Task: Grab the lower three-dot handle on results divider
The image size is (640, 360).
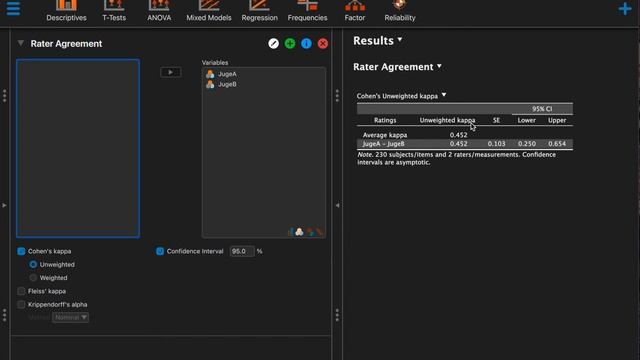Action: [x=337, y=315]
